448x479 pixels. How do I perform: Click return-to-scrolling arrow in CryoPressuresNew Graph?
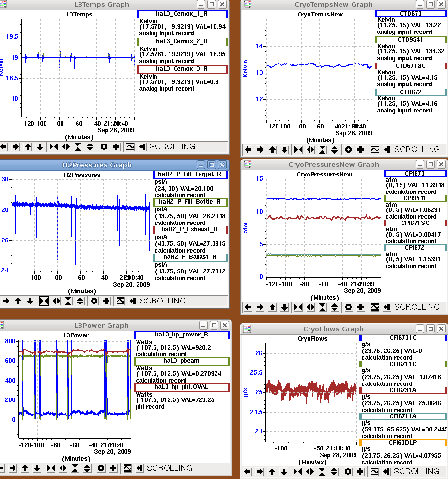point(387,307)
